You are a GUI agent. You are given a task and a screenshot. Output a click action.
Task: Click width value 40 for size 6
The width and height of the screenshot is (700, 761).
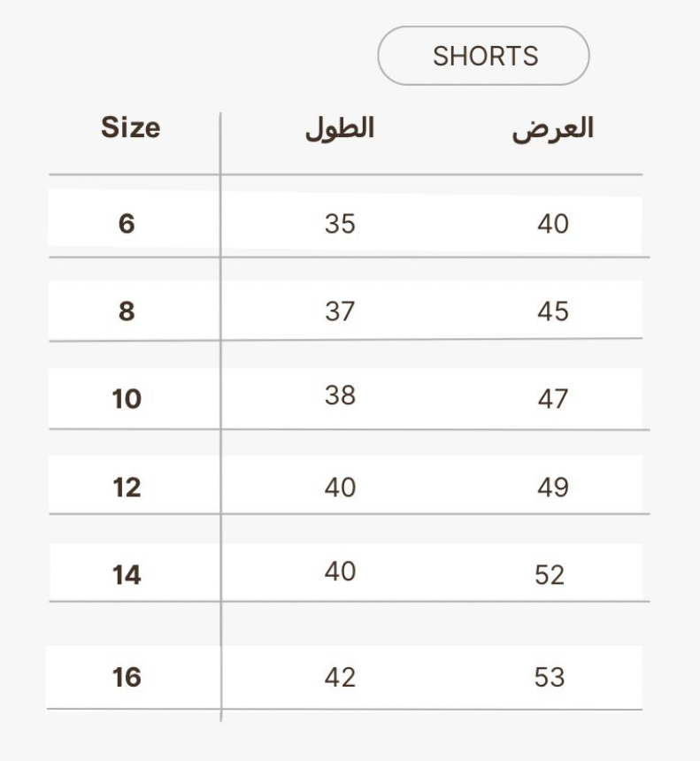pyautogui.click(x=553, y=224)
